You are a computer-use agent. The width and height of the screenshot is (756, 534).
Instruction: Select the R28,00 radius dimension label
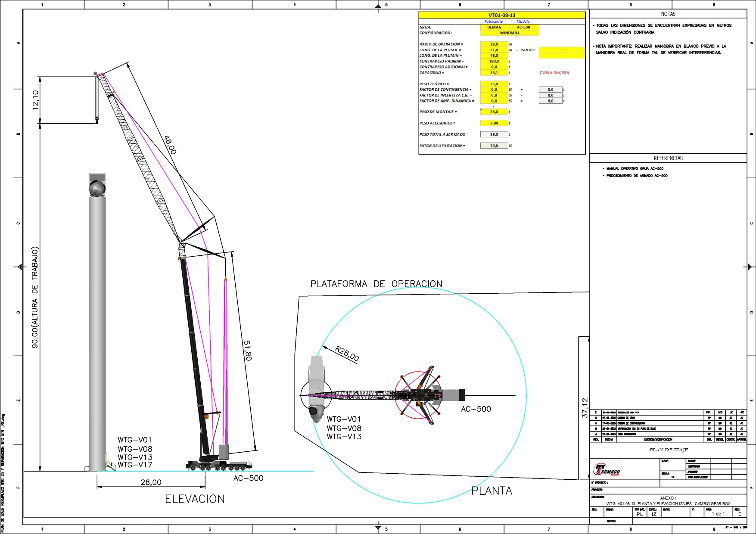click(x=347, y=354)
